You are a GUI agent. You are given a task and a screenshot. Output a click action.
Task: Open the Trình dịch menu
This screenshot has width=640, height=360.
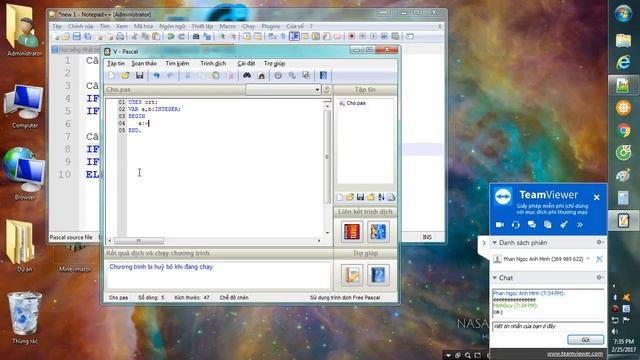click(213, 64)
